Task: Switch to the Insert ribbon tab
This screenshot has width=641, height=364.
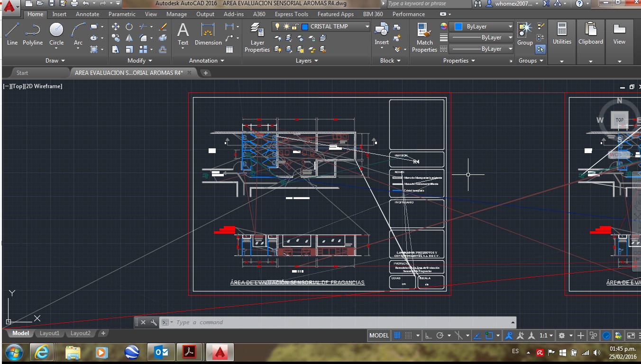Action: [59, 14]
